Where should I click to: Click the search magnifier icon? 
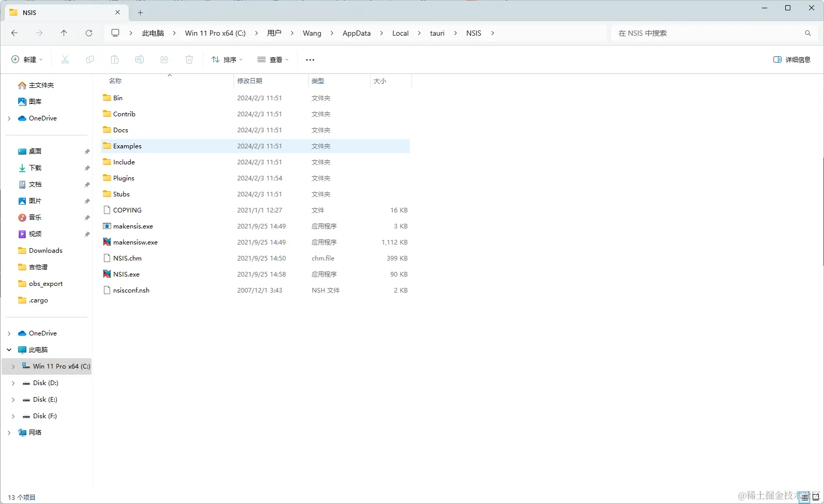808,33
